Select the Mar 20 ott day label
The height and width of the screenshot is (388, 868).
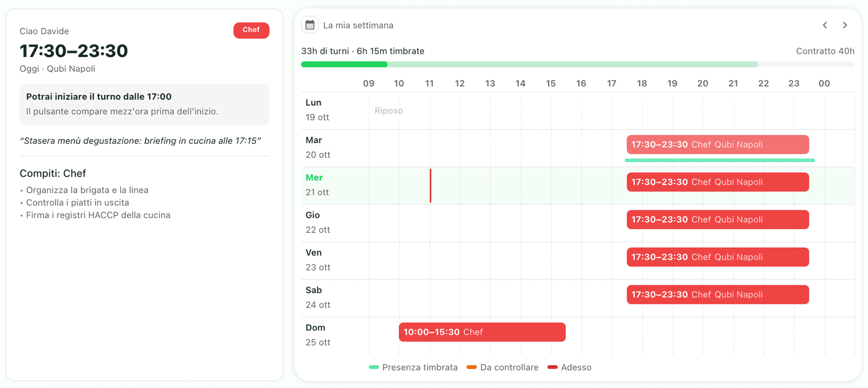[318, 148]
